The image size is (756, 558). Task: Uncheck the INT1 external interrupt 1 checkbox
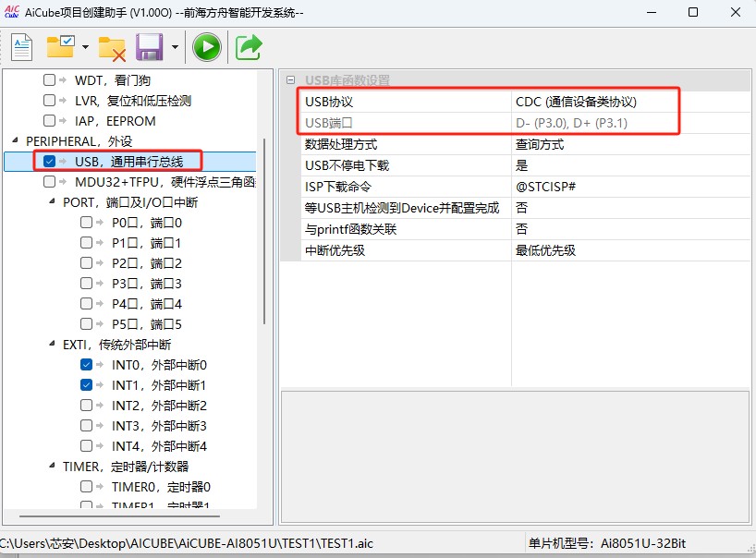86,384
